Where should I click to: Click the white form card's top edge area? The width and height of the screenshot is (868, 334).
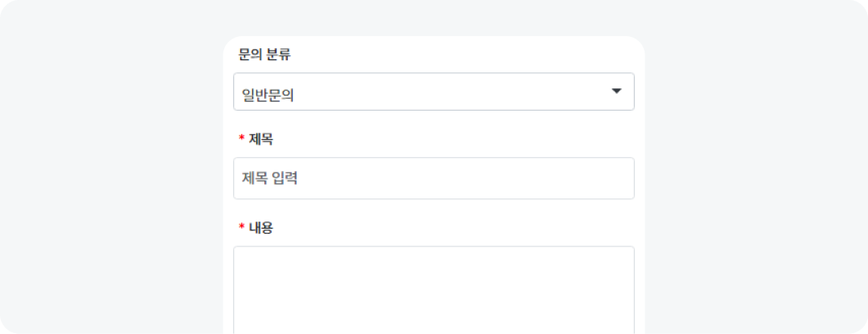(x=434, y=42)
